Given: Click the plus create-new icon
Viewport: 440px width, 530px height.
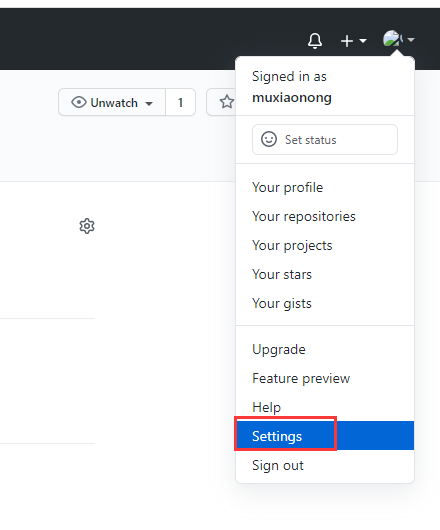Looking at the screenshot, I should click(347, 41).
